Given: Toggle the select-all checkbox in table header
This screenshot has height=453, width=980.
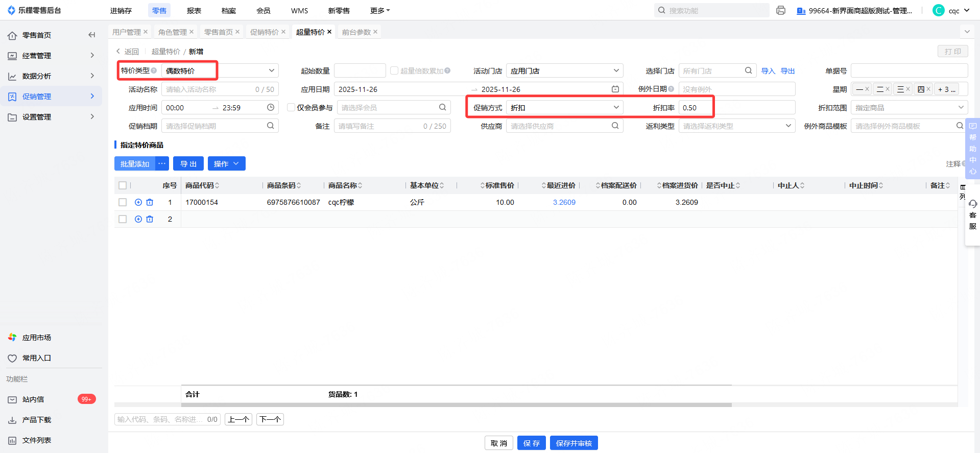Looking at the screenshot, I should [123, 185].
